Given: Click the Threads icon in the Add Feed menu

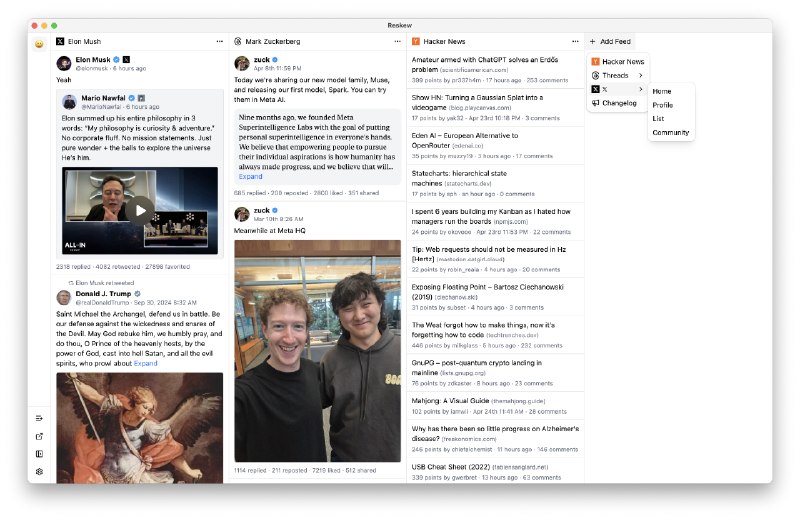Looking at the screenshot, I should click(x=595, y=76).
